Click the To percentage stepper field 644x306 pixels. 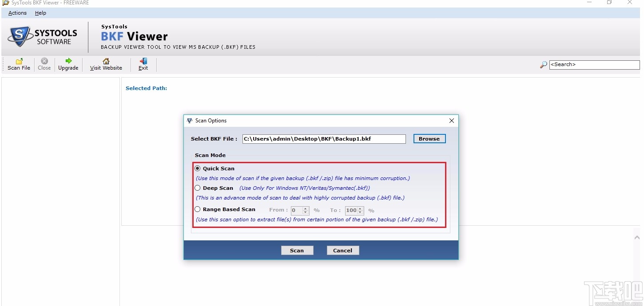[354, 211]
